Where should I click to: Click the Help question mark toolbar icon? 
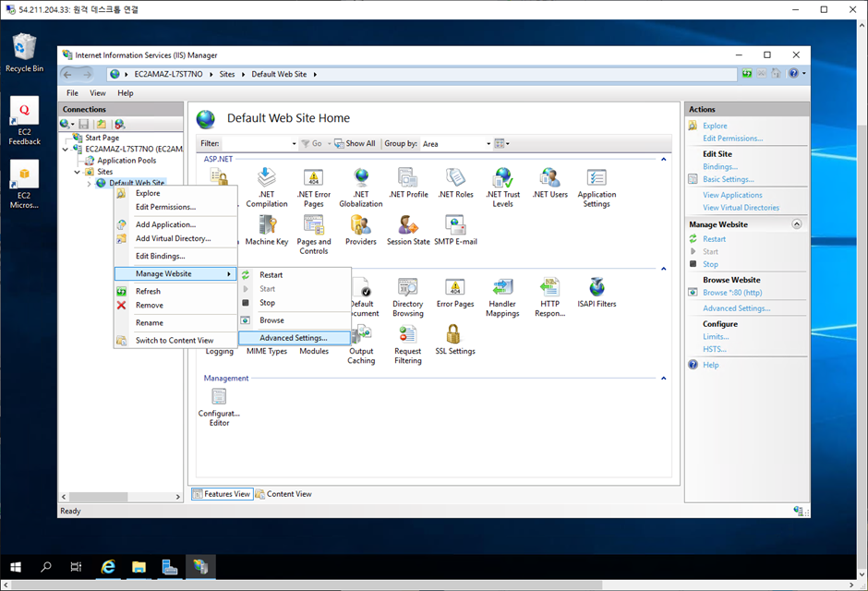(x=794, y=73)
